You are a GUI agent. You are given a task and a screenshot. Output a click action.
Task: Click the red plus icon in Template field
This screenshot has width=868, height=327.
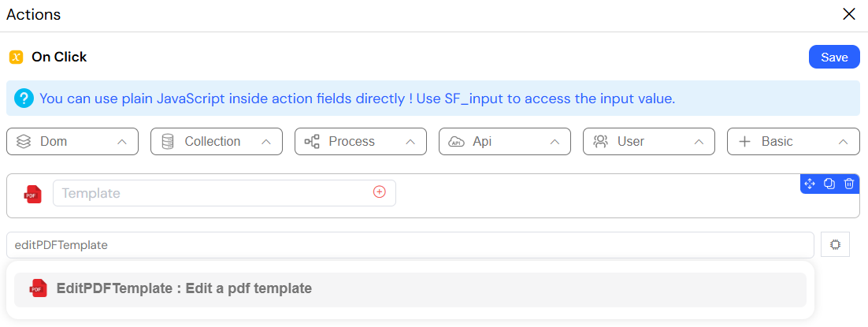tap(379, 191)
